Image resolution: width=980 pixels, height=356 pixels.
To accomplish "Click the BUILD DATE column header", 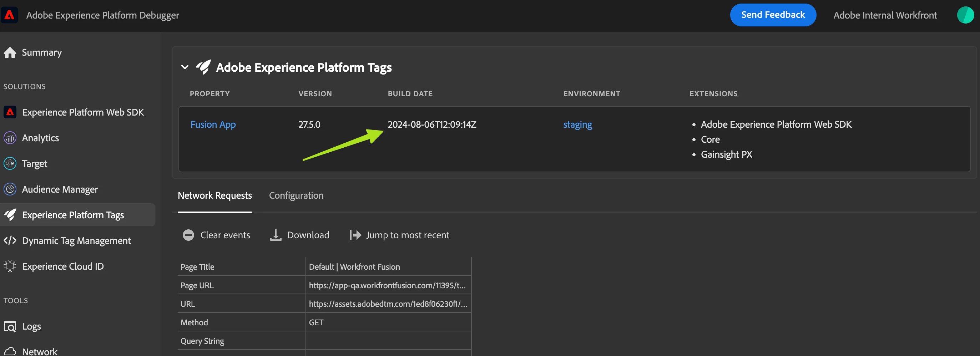I will (x=410, y=94).
